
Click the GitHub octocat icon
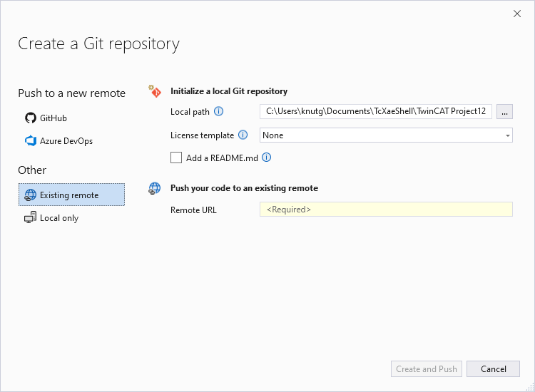(31, 118)
